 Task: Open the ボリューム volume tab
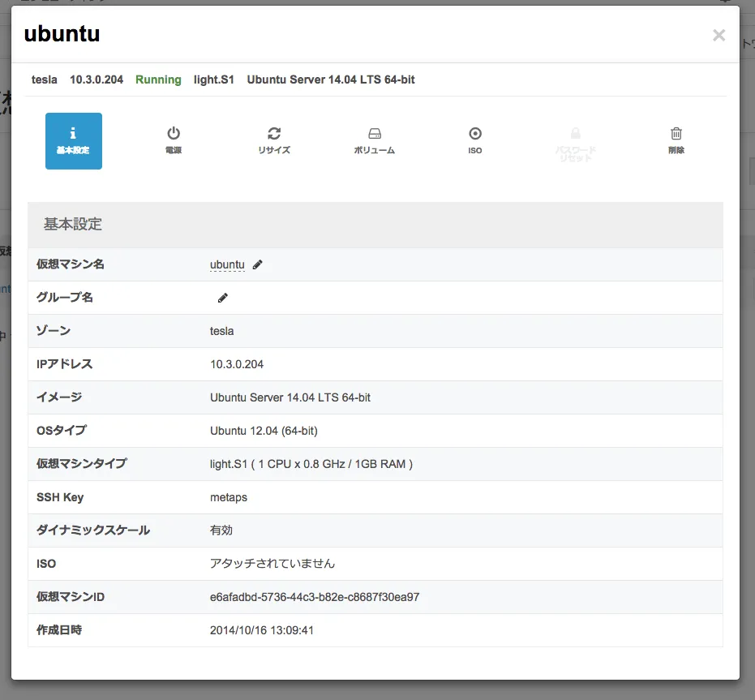[374, 140]
